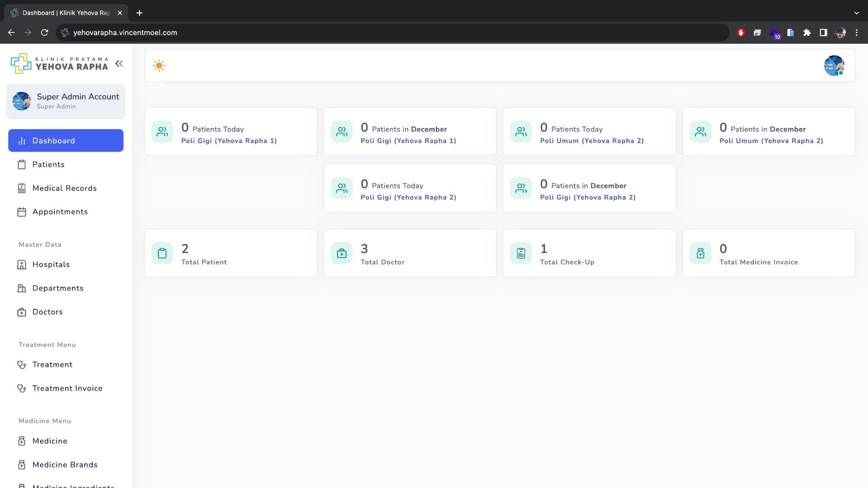Click the Medicine bottle icon
This screenshot has width=868, height=488.
pos(22,441)
